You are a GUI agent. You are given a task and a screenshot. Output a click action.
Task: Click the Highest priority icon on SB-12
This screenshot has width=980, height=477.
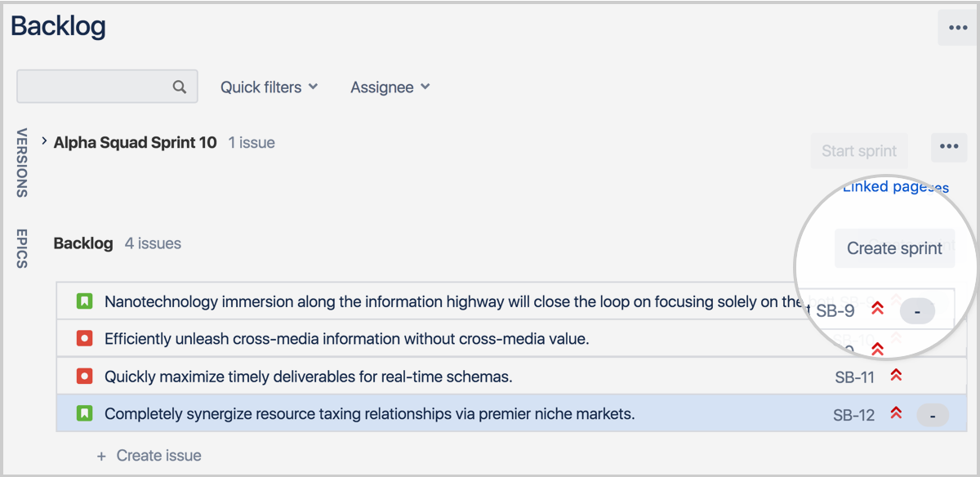click(895, 414)
